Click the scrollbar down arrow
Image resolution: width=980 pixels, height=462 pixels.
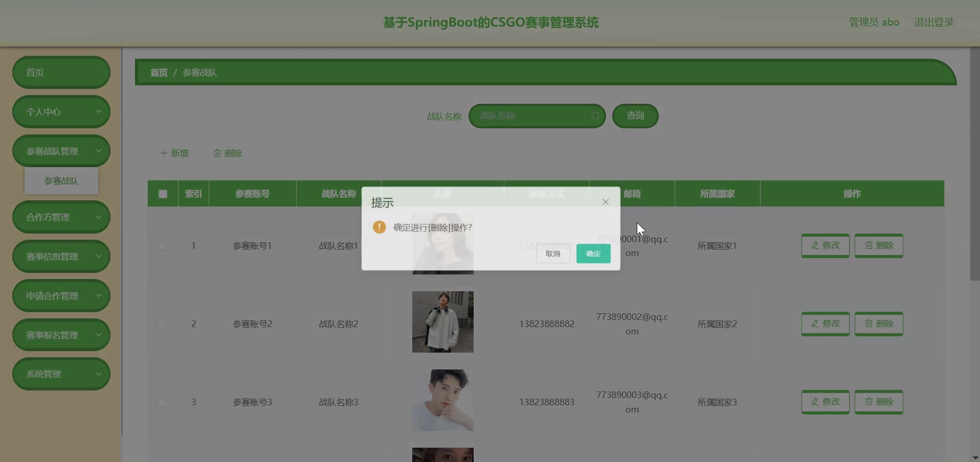click(975, 457)
